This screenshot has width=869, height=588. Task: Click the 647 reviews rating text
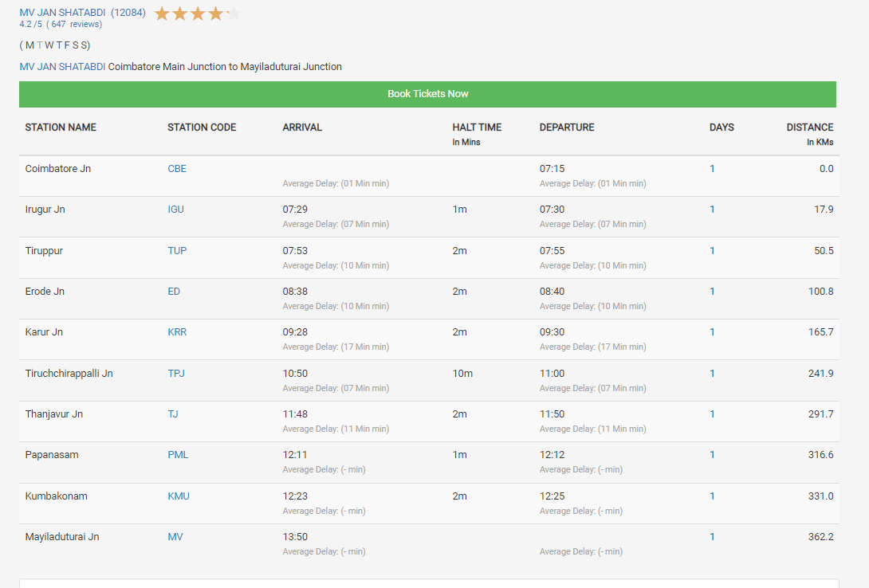pyautogui.click(x=61, y=25)
